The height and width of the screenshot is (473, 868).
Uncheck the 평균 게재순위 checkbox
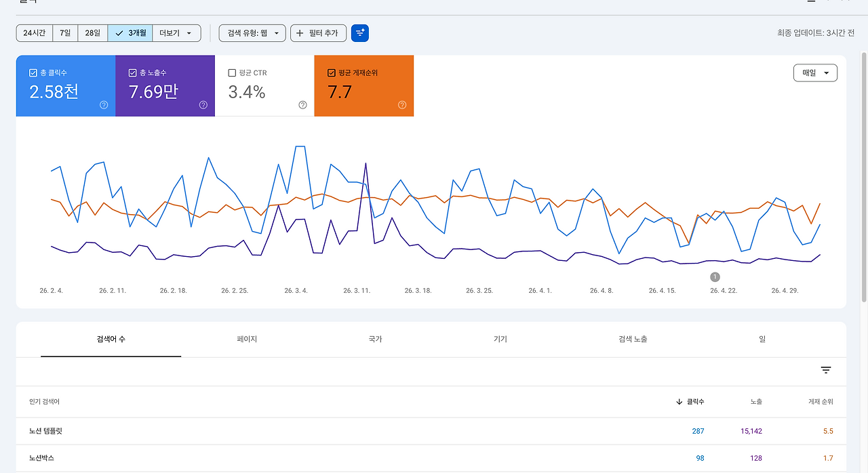pos(332,73)
